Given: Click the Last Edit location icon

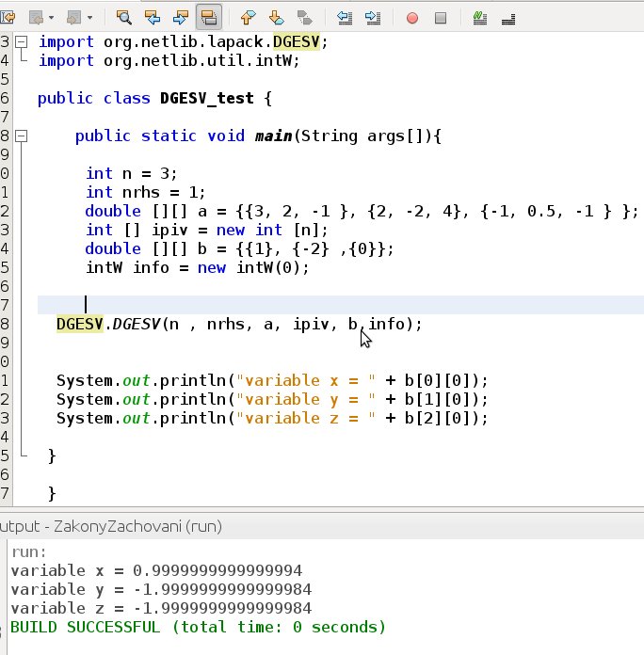Looking at the screenshot, I should [x=8, y=18].
